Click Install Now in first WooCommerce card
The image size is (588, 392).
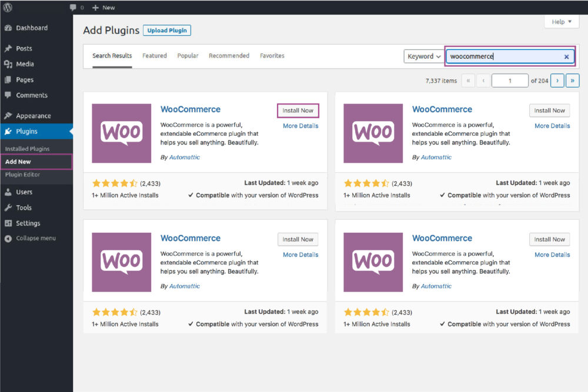point(298,110)
